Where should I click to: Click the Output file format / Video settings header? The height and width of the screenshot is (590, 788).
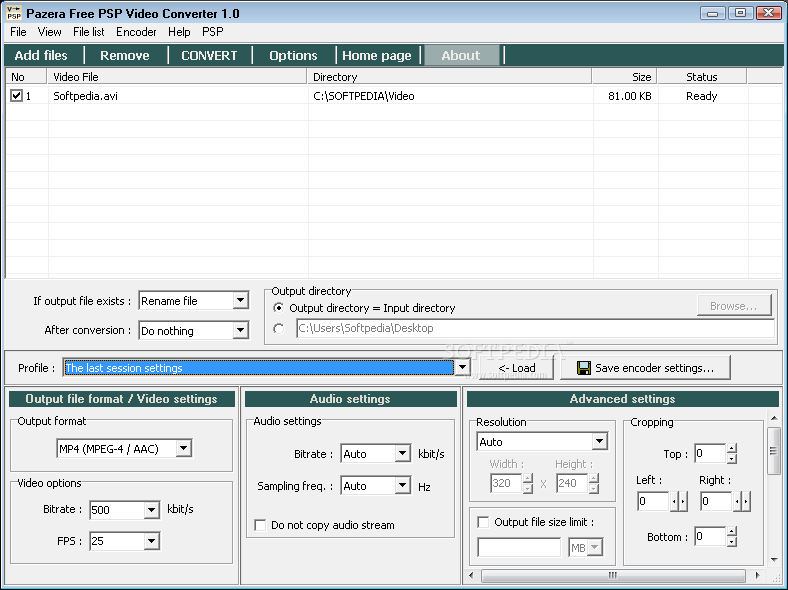point(122,399)
